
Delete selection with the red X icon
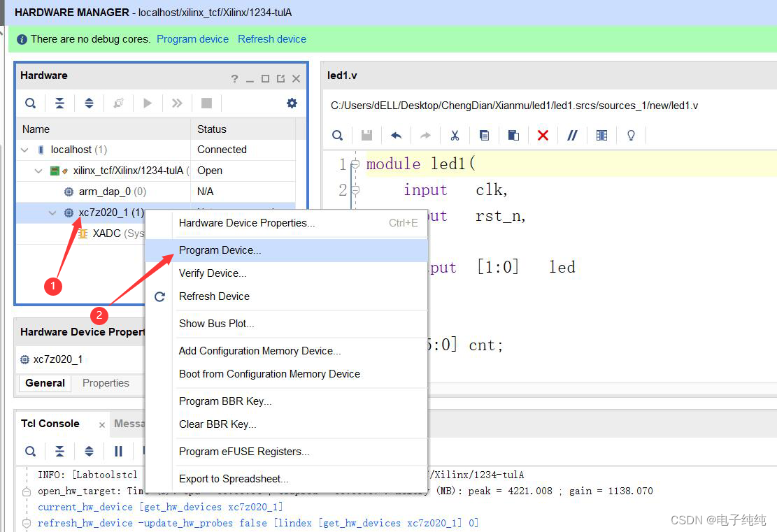543,135
